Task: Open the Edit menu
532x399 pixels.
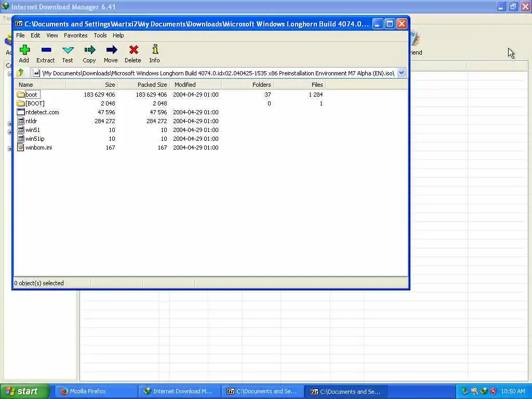Action: click(35, 35)
